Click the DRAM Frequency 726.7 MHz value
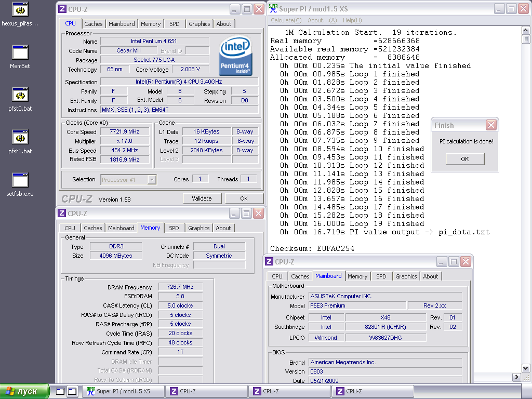This screenshot has height=399, width=532. click(180, 287)
